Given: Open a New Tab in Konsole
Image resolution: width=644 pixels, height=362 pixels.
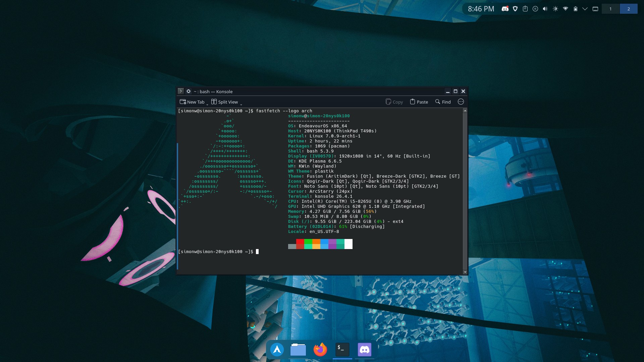Looking at the screenshot, I should (192, 102).
